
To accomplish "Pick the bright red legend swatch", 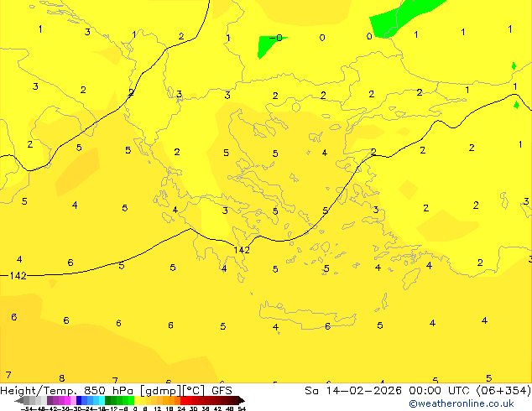I will [183, 400].
